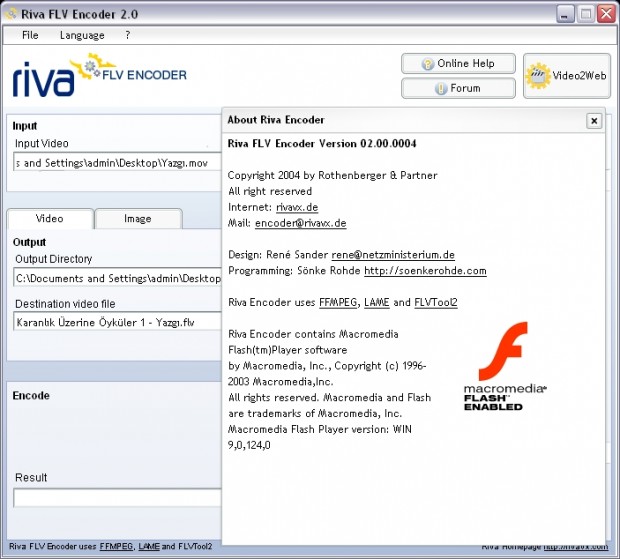Open the File menu

[x=30, y=35]
